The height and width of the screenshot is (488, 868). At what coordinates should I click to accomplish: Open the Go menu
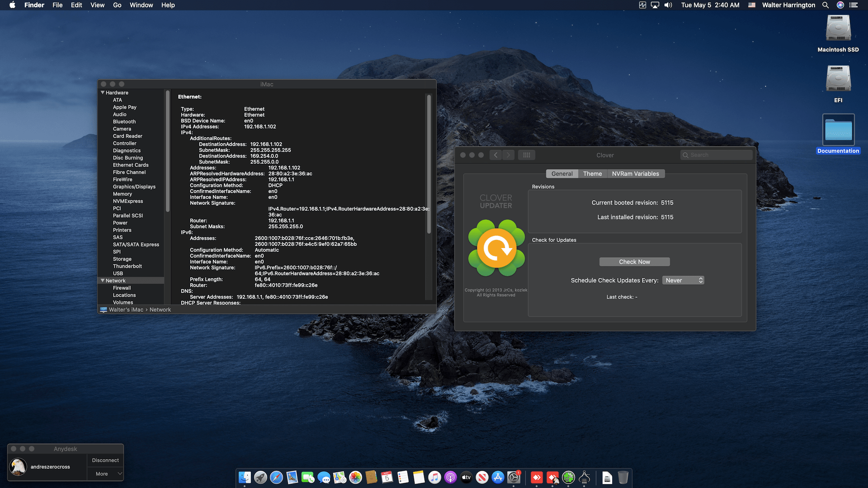117,5
